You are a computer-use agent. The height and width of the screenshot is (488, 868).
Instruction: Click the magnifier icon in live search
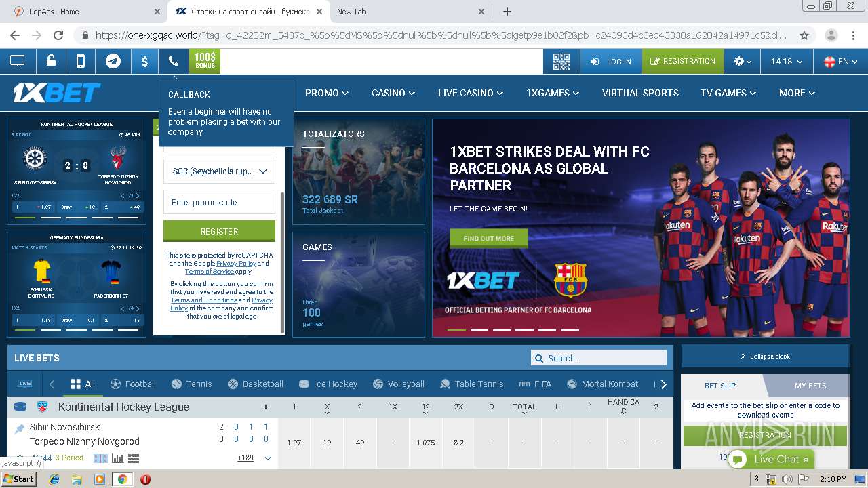click(539, 359)
